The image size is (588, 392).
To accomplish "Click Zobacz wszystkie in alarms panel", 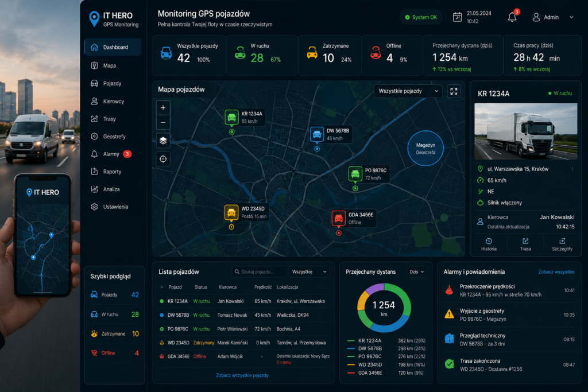I will click(556, 271).
